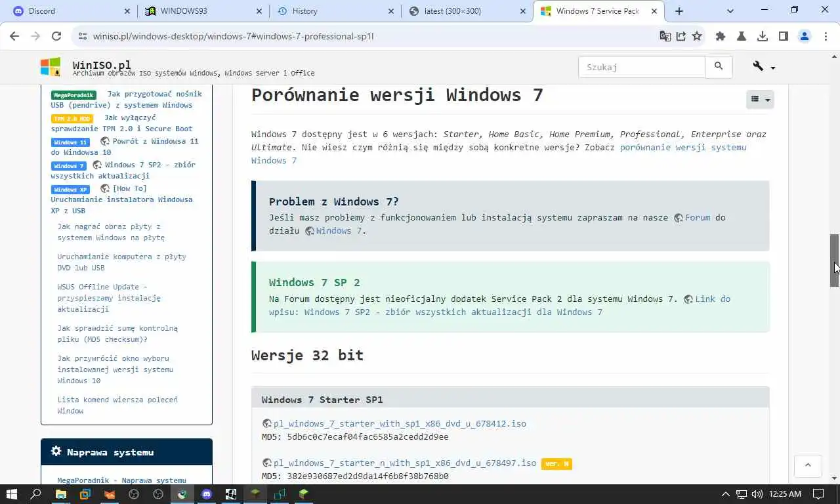Reload the page

[56, 36]
